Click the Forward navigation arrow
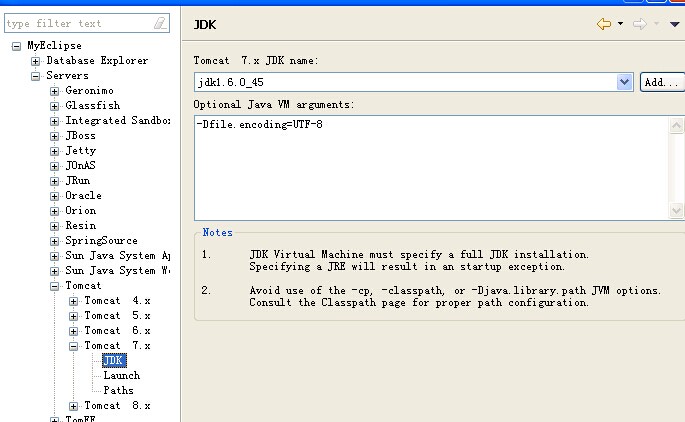Viewport: 685px width, 422px height. point(640,24)
